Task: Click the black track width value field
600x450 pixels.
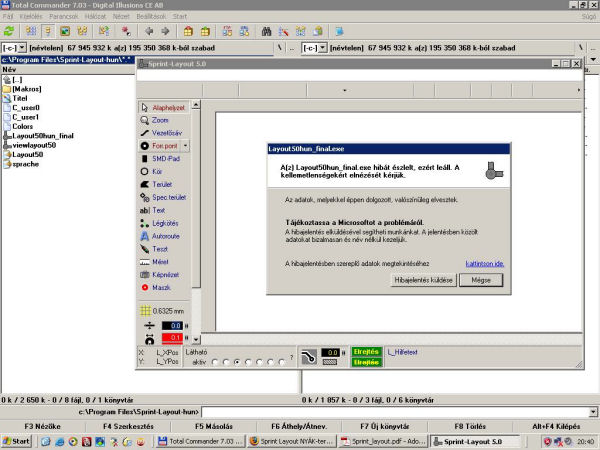Action: click(x=173, y=326)
